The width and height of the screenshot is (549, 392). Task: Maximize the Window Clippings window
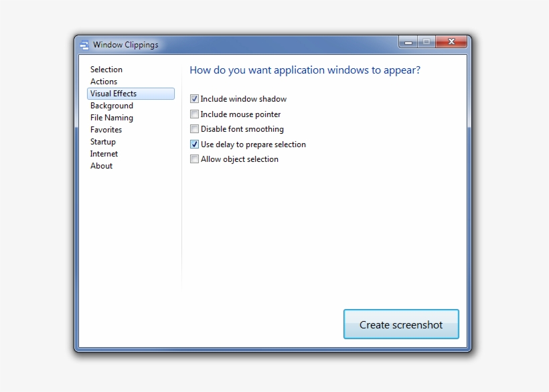pos(426,41)
